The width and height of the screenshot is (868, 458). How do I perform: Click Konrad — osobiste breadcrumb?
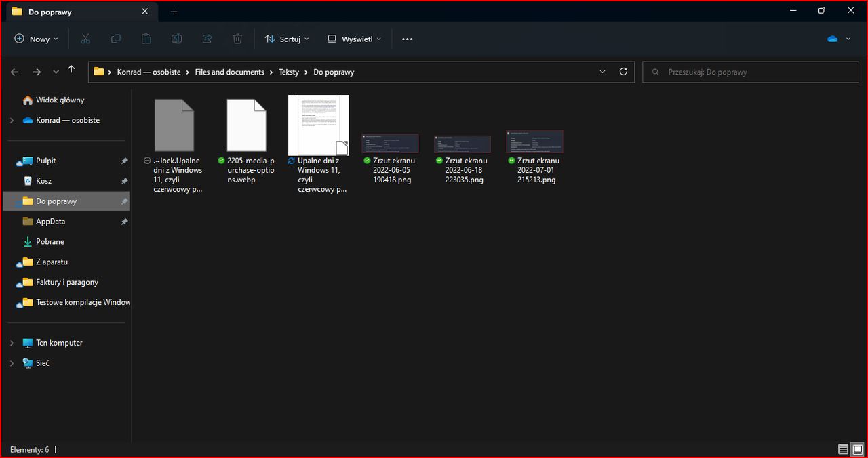tap(149, 72)
